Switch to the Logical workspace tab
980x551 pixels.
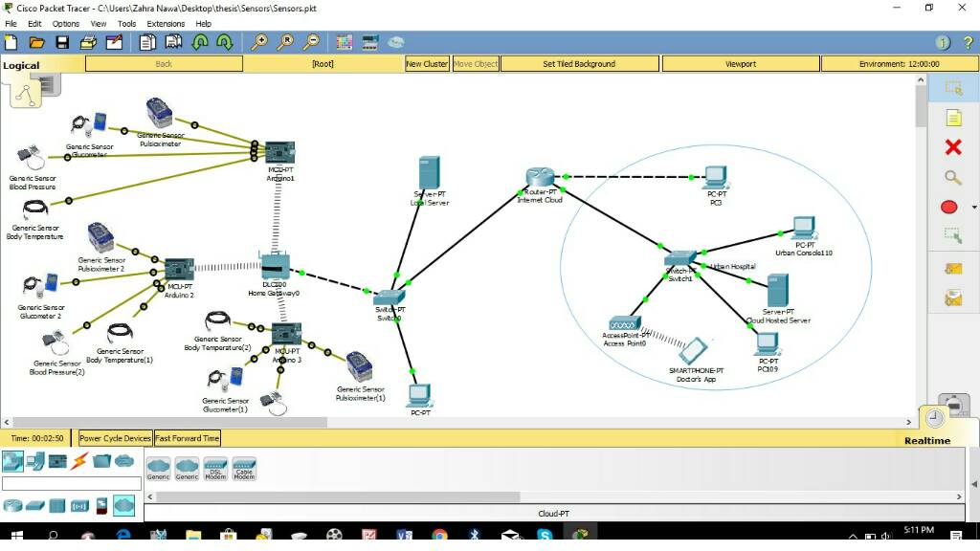pos(21,65)
